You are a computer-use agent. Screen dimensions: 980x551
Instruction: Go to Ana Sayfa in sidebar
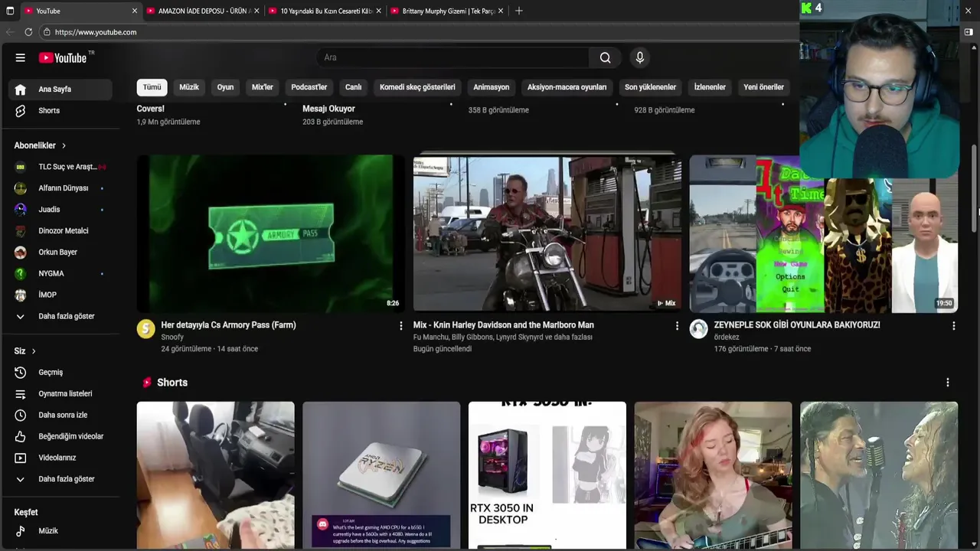(60, 90)
